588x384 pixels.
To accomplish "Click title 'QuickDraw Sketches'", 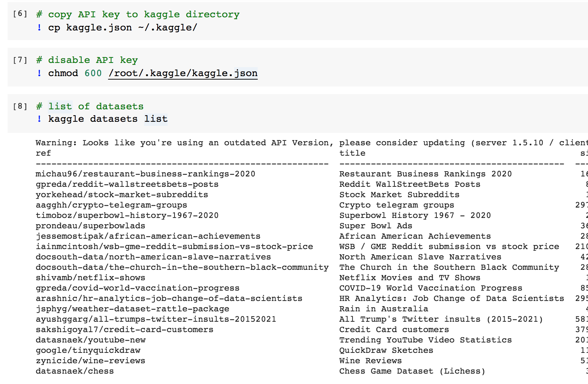I will (386, 350).
